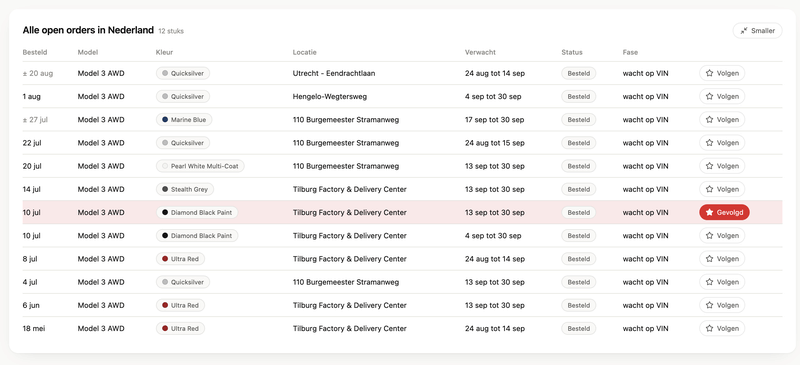Screen dimensions: 800x365
Task: Click '24 aug tot 15 sep' expected date
Action: coord(494,143)
